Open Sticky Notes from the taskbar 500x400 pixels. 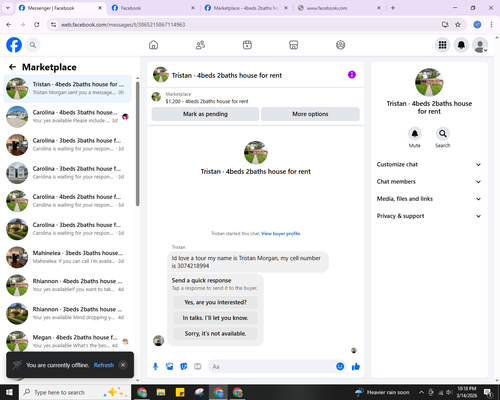click(180, 392)
